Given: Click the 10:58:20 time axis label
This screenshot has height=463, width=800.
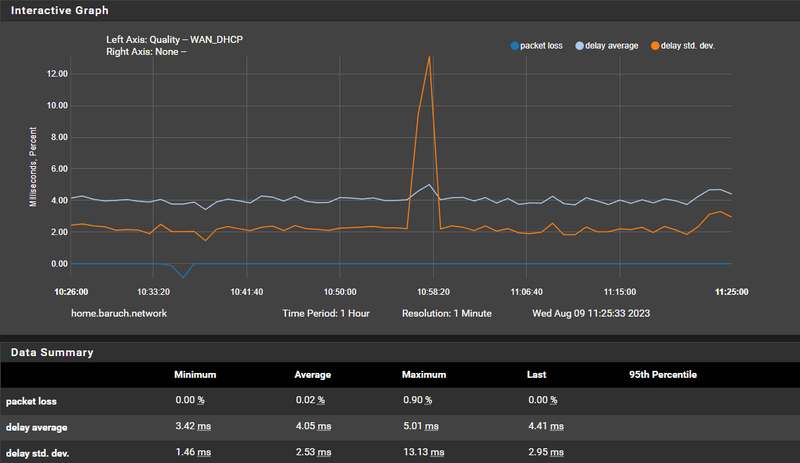Looking at the screenshot, I should [x=433, y=292].
